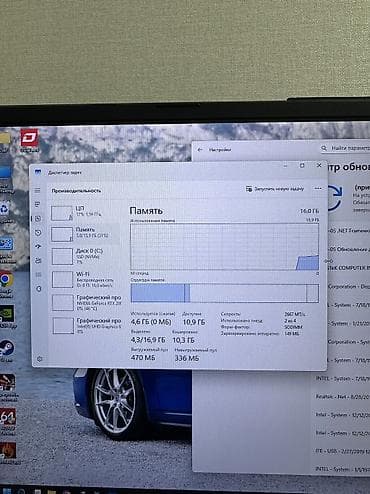
Task: Open the Recycle Bin desktop icon
Action: [5, 212]
